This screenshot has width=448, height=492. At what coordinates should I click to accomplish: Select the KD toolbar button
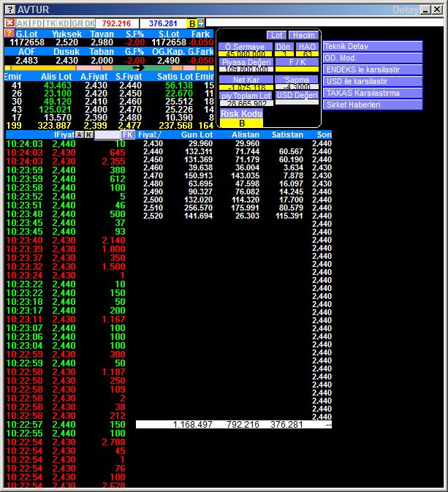click(64, 23)
